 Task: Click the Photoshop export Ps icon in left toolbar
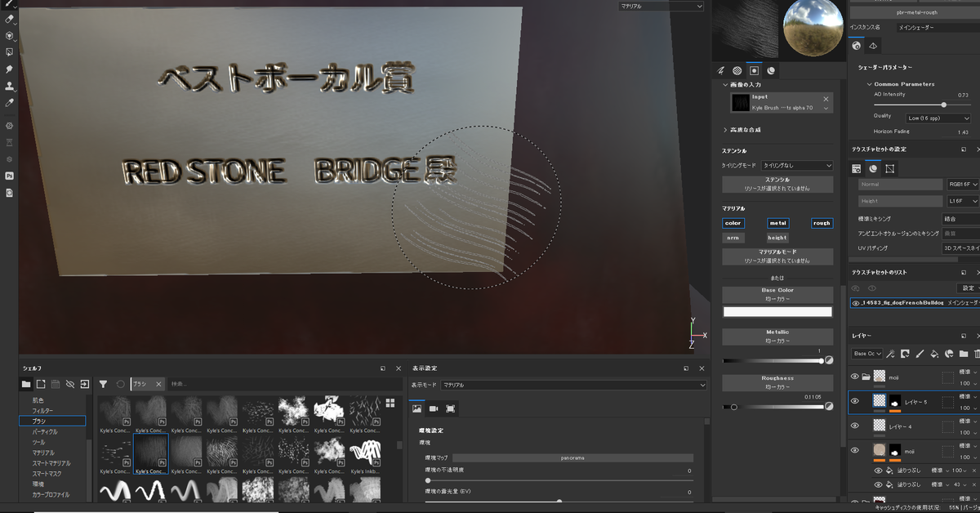point(10,176)
